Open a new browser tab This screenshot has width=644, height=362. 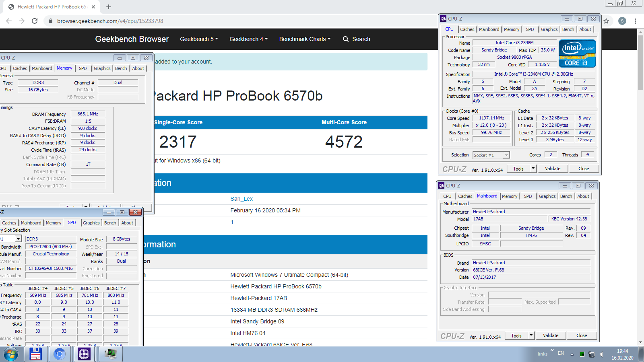(109, 7)
